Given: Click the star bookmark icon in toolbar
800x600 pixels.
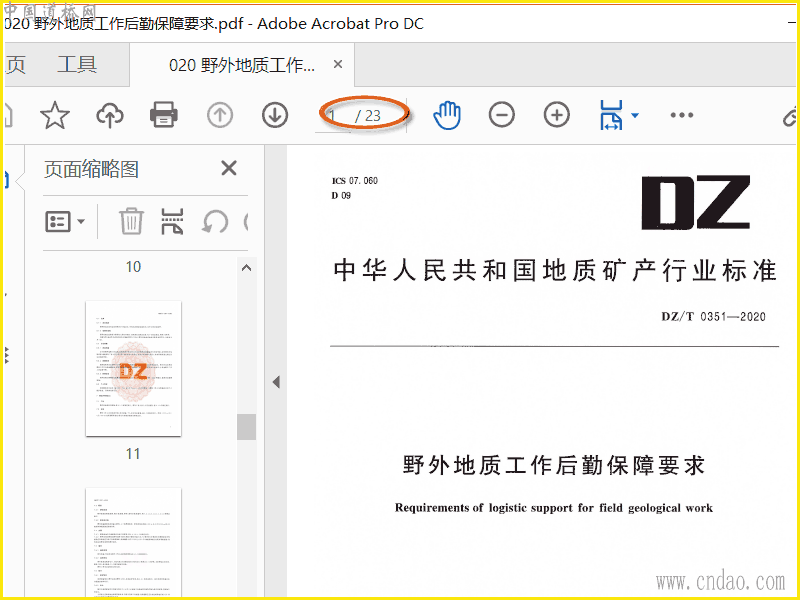Looking at the screenshot, I should (x=55, y=115).
